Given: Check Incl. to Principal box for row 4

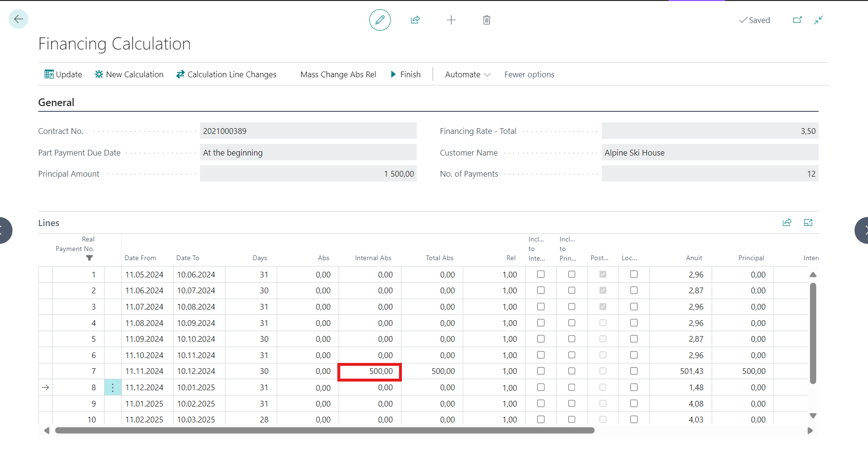Looking at the screenshot, I should (x=572, y=323).
